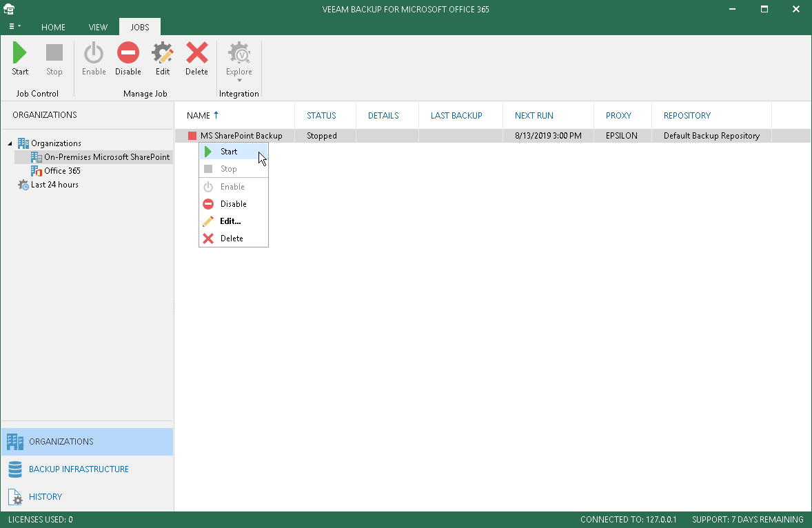Choose Edit... in the context menu
The width and height of the screenshot is (812, 528).
click(x=234, y=221)
